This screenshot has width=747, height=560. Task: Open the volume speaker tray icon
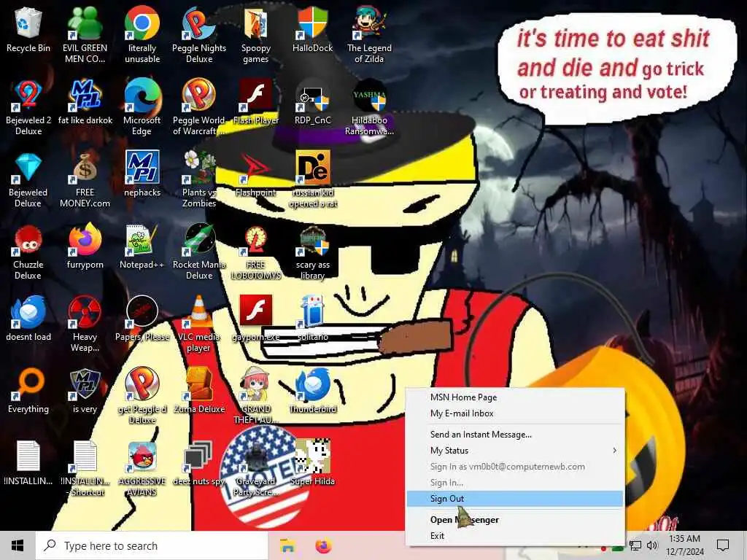coord(652,545)
